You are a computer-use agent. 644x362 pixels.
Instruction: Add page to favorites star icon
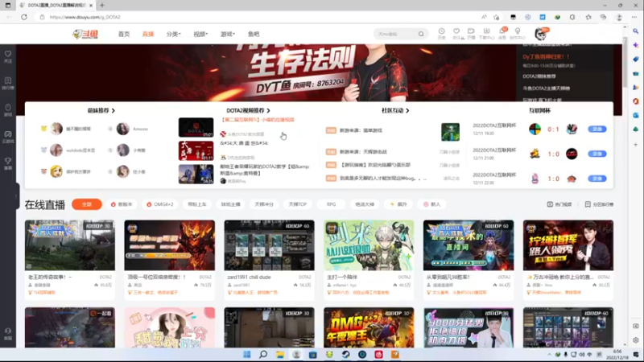tap(496, 17)
